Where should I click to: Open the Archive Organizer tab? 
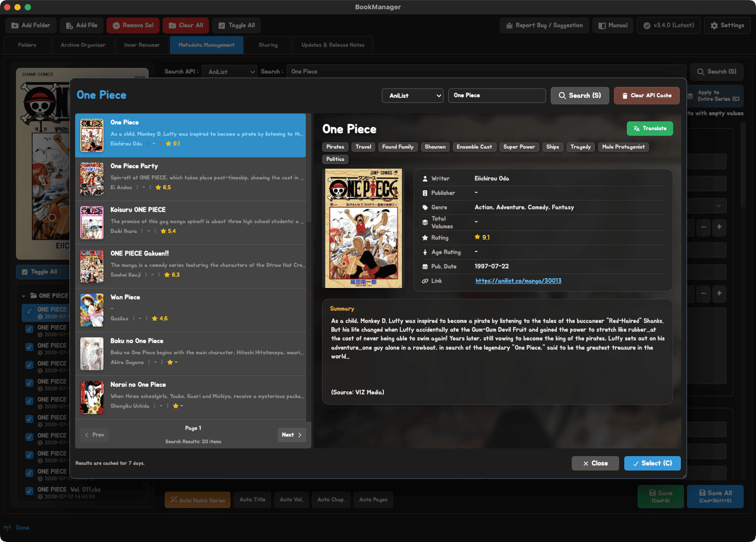83,45
